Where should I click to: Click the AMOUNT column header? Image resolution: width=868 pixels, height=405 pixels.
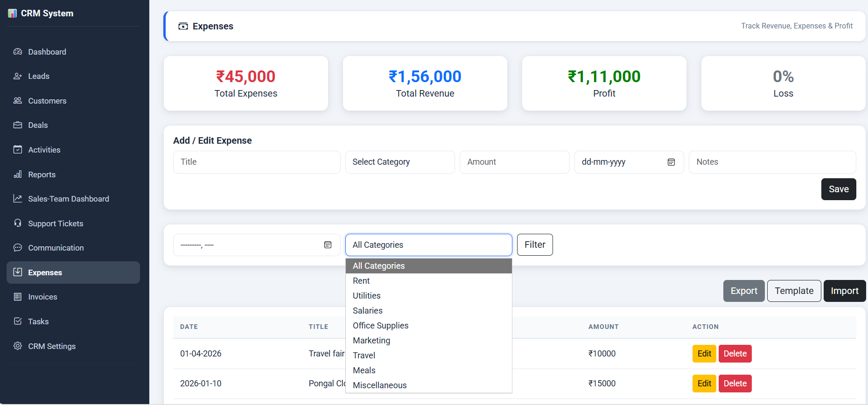pos(603,327)
